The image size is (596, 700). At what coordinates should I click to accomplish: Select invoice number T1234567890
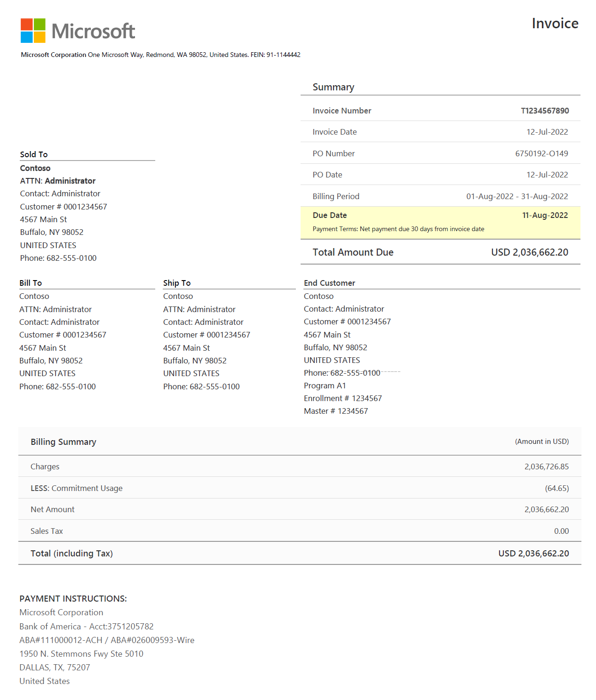[544, 111]
